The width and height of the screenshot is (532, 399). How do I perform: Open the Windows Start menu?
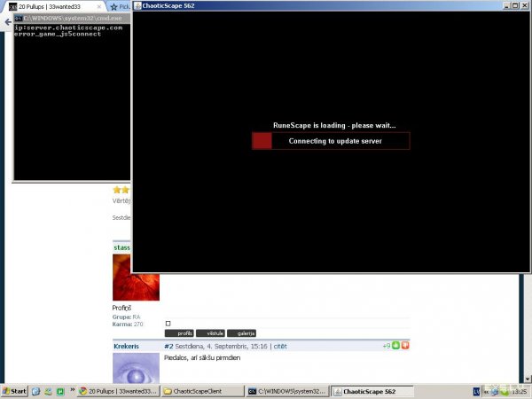[x=14, y=391]
